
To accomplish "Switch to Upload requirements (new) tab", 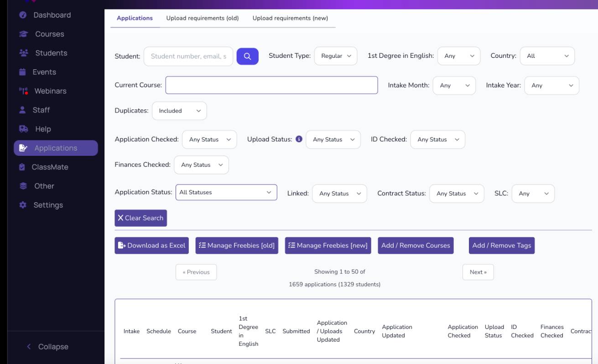I will tap(290, 18).
